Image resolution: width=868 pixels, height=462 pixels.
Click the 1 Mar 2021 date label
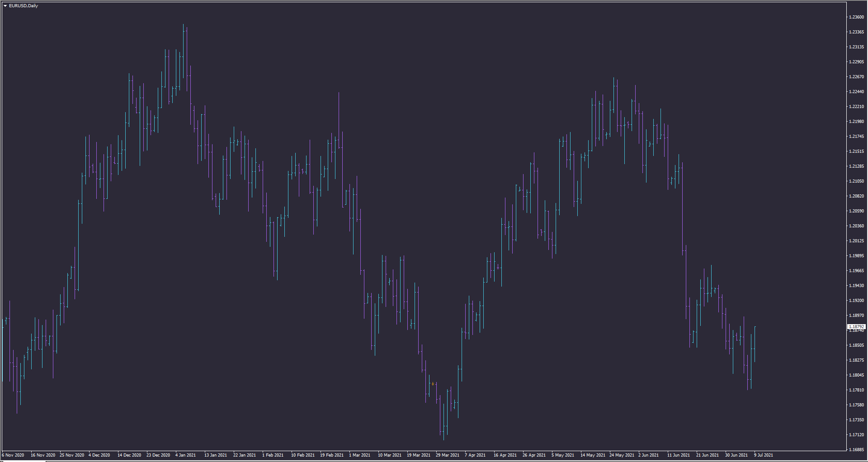[x=359, y=455]
